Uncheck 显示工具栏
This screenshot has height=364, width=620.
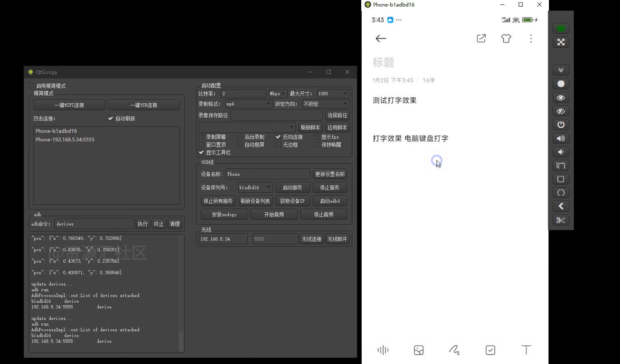[201, 152]
